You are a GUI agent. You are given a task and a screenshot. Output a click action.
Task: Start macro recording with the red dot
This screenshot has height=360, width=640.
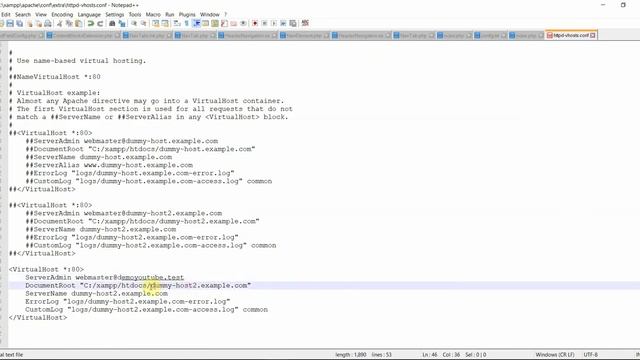pos(255,23)
